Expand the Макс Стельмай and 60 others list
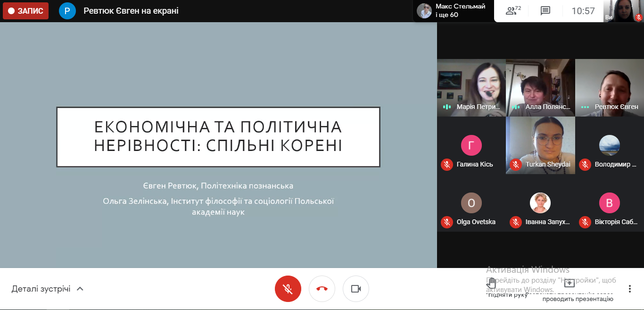This screenshot has height=310, width=644. [453, 11]
